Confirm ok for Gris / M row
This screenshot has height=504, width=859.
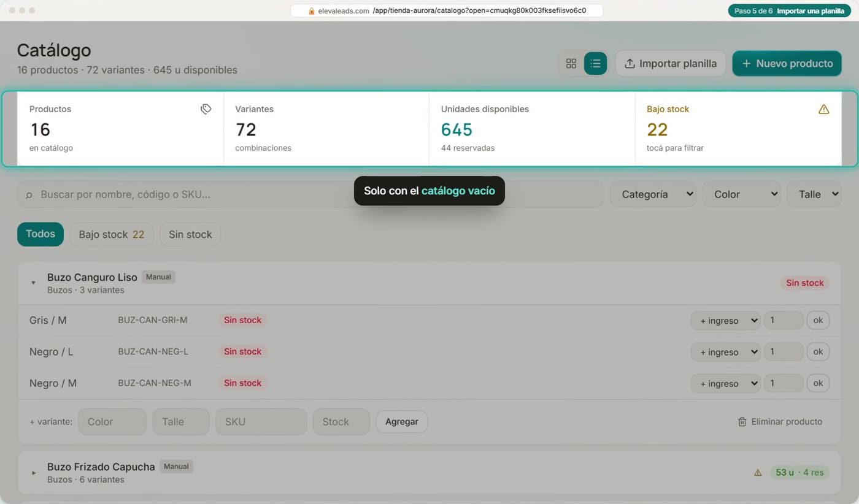tap(818, 320)
